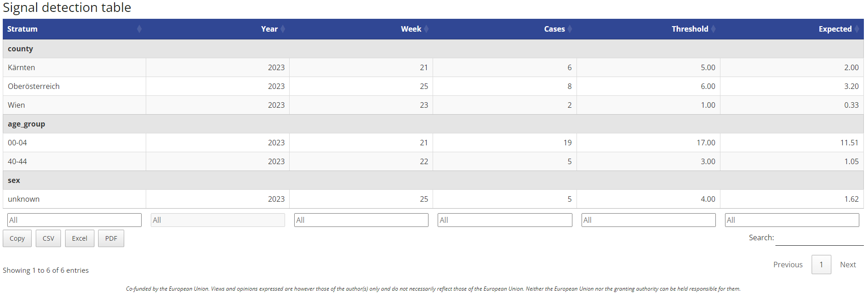Select the Cases column filter field
868x298 pixels.
505,220
